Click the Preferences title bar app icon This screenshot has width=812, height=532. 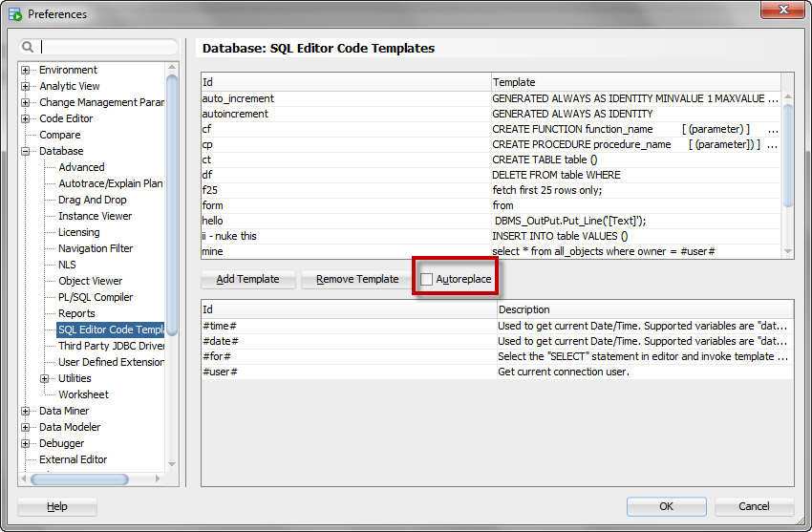tap(15, 14)
